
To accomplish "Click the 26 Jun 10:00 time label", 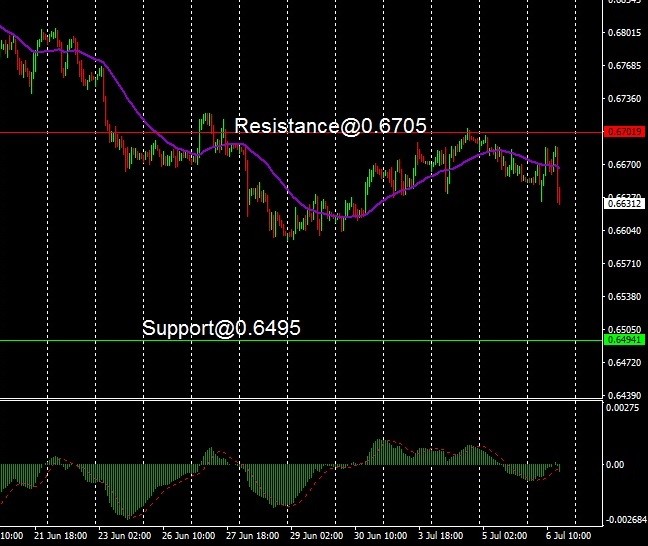I will point(188,536).
